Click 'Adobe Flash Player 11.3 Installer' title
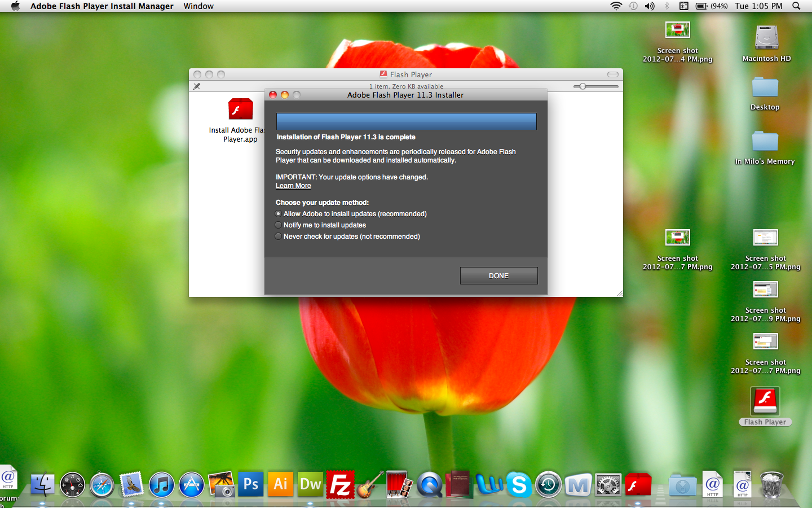 coord(405,95)
